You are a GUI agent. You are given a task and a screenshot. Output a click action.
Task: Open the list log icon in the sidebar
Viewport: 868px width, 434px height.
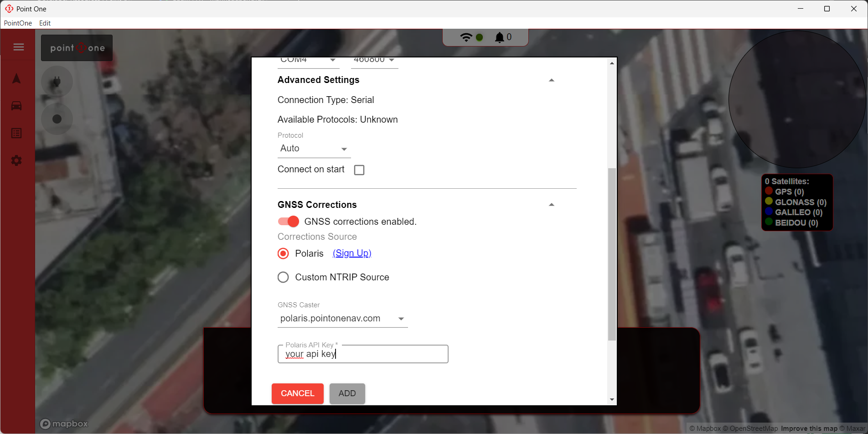click(16, 133)
